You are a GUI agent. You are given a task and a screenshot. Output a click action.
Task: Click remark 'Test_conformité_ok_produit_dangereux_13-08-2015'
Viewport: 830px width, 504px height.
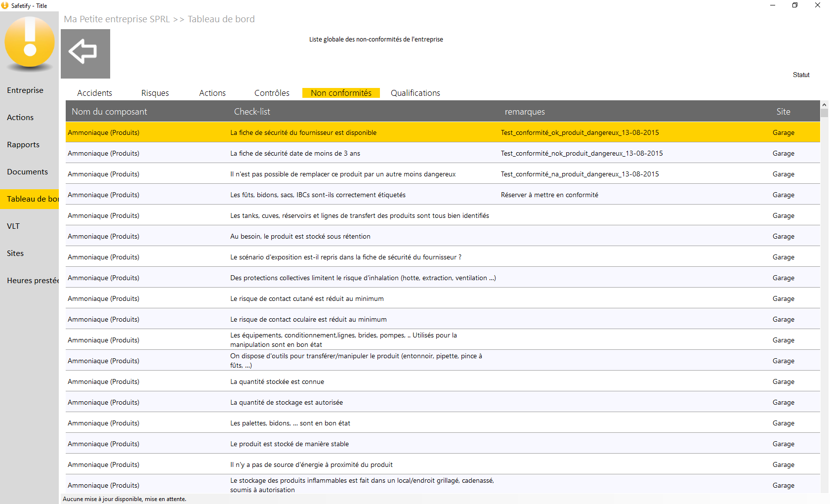point(580,132)
